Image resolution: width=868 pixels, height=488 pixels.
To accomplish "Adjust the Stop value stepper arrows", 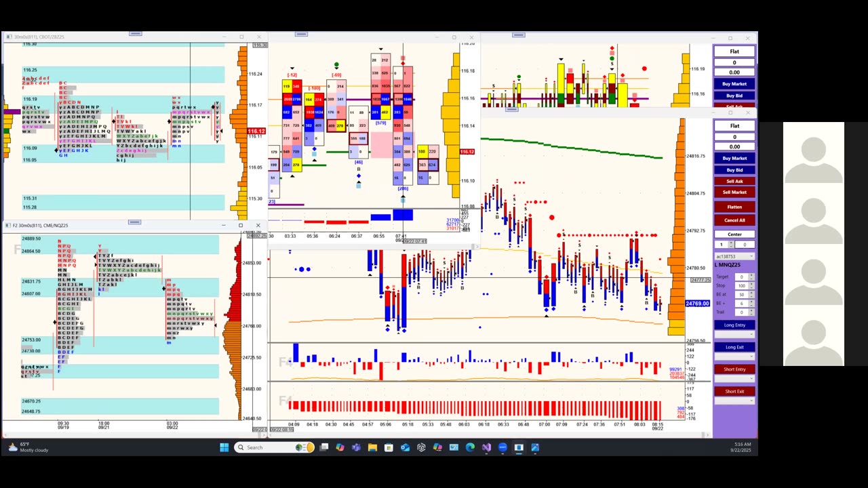I will (752, 285).
